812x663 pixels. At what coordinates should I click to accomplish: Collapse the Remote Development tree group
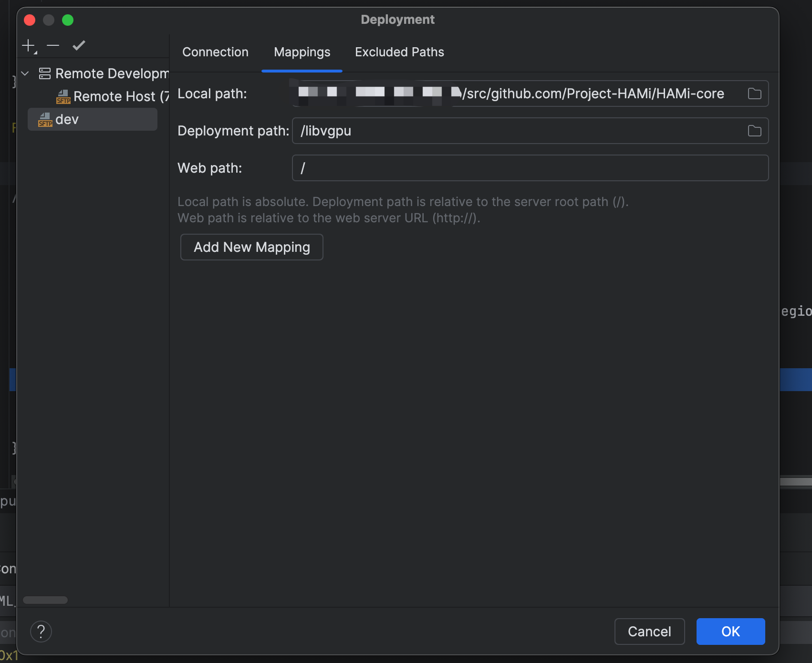click(x=26, y=73)
